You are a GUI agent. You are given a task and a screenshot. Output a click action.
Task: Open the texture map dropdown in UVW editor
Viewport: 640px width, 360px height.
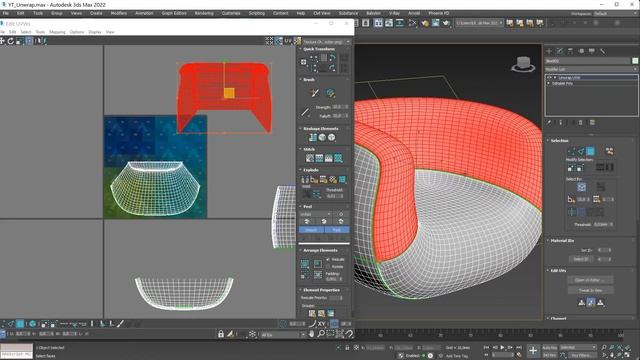pyautogui.click(x=327, y=42)
